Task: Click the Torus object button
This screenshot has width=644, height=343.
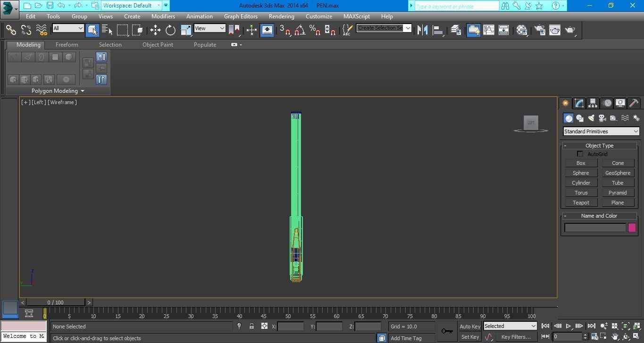Action: click(581, 193)
